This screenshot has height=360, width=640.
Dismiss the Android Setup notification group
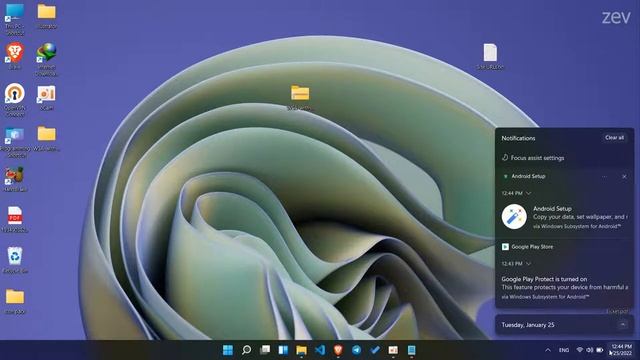click(624, 176)
